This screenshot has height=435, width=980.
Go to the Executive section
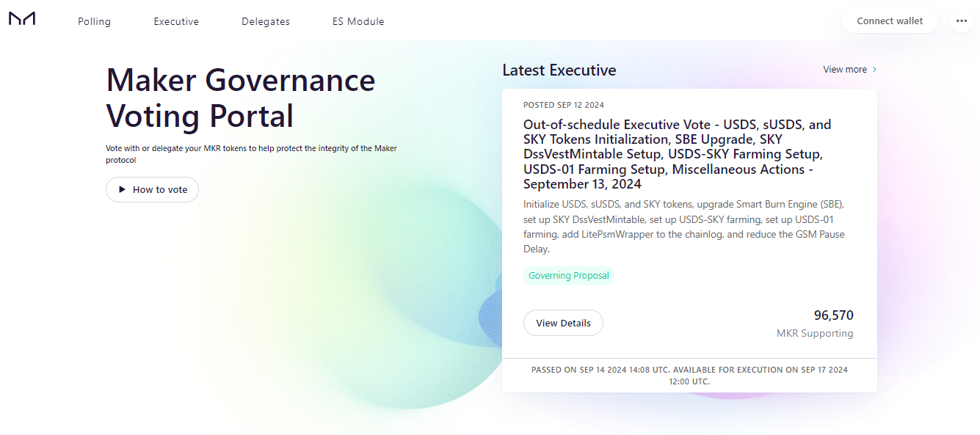point(176,22)
